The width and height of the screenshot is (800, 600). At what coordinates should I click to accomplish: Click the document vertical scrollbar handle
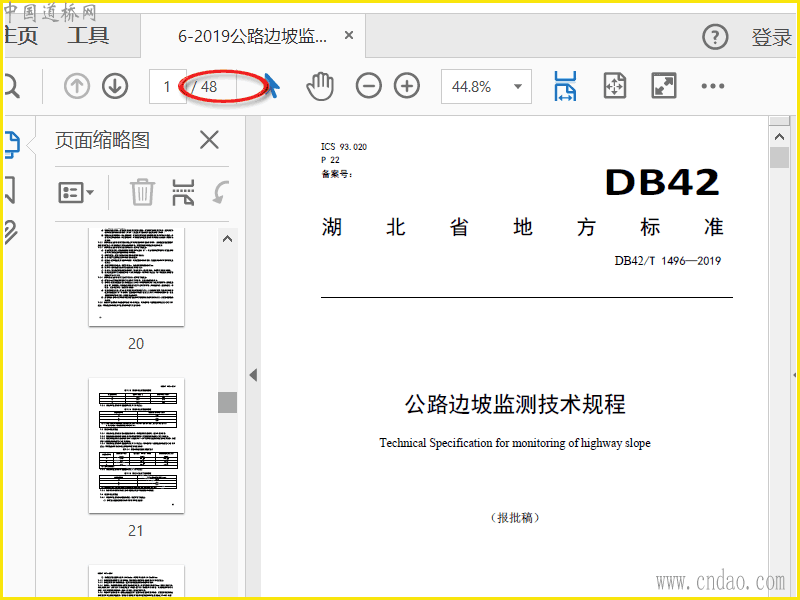point(779,157)
